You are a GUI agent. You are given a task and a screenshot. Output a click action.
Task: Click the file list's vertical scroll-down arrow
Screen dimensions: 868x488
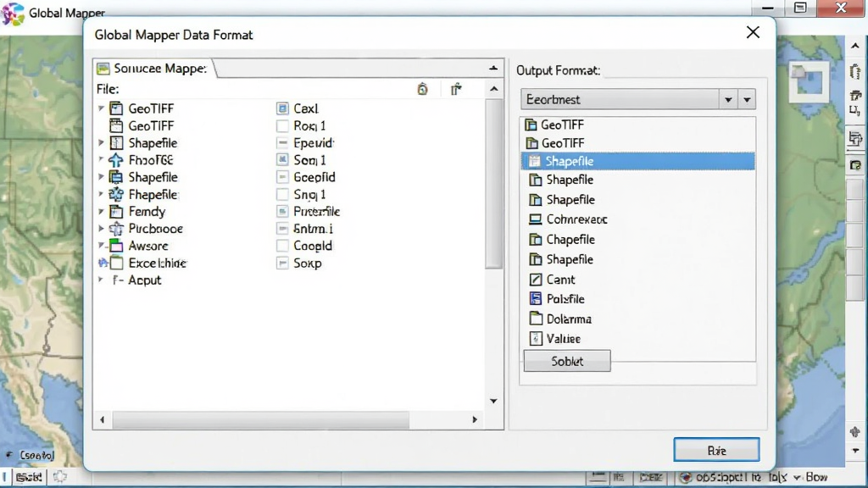coord(493,401)
